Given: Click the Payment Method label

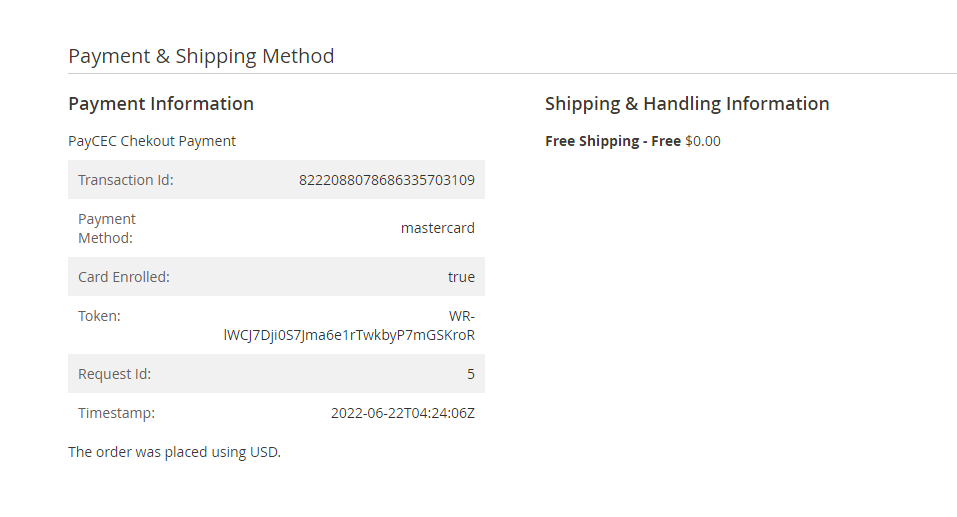Looking at the screenshot, I should point(107,228).
